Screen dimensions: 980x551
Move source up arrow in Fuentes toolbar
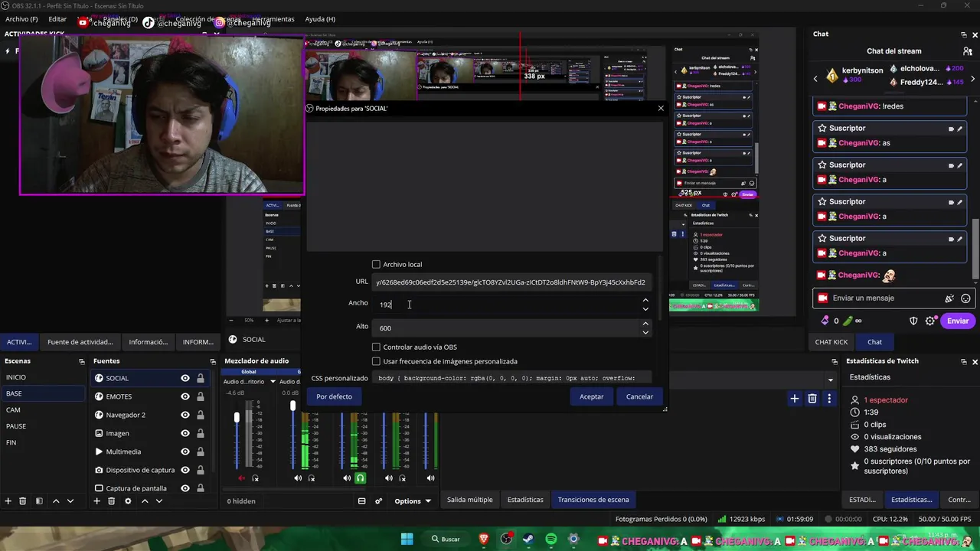[x=145, y=501]
